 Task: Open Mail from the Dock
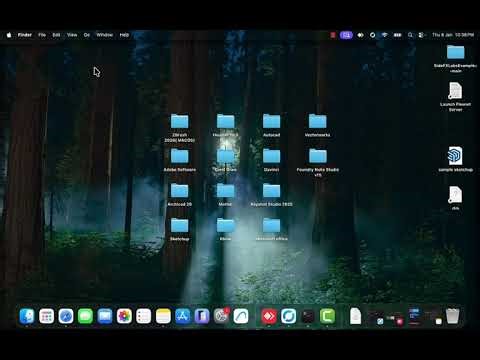105,316
